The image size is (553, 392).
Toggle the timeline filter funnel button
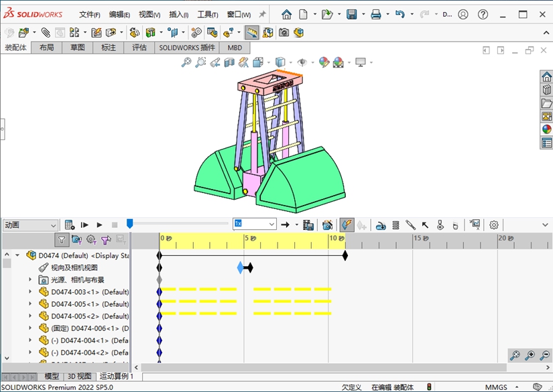click(62, 239)
